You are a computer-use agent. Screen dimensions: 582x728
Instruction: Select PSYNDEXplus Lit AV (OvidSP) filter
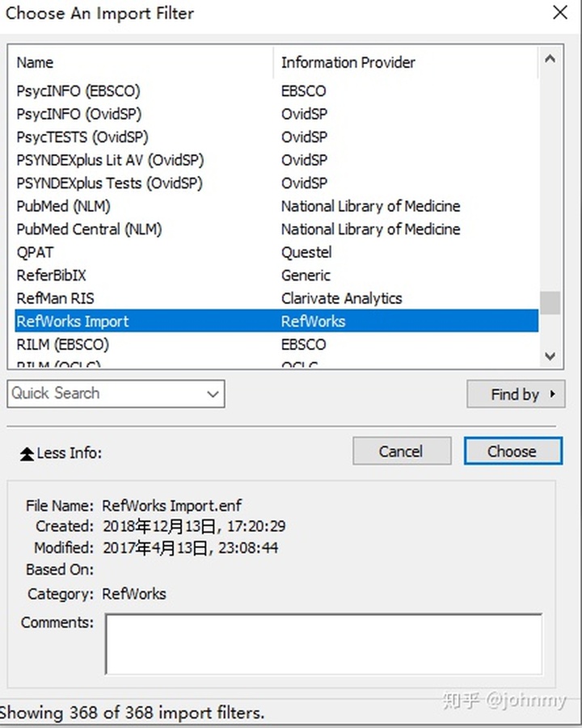click(276, 160)
